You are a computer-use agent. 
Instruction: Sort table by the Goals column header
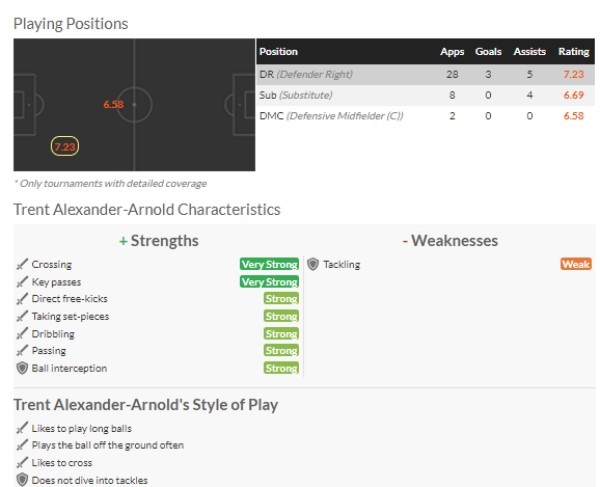(x=488, y=52)
